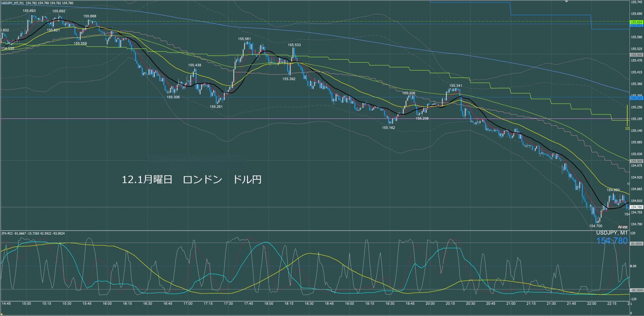Click the 155.693 high price label
Viewport: 644px width, 316px height.
coord(29,11)
